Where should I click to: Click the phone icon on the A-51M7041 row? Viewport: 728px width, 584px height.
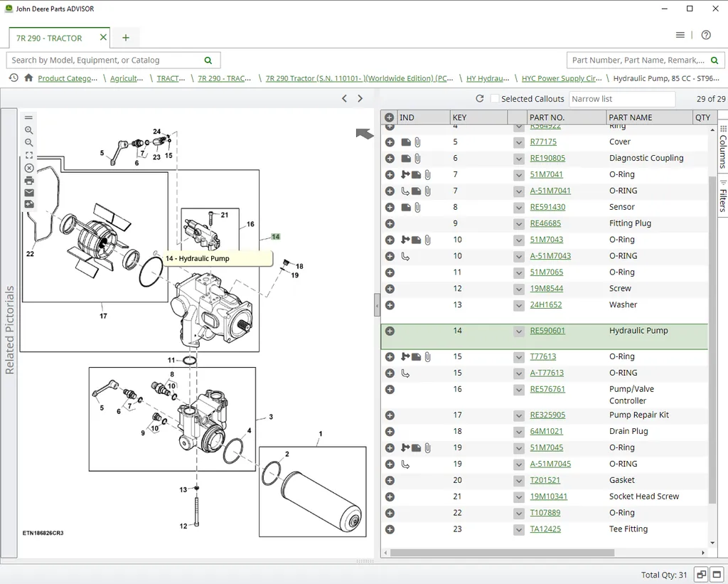click(x=405, y=191)
